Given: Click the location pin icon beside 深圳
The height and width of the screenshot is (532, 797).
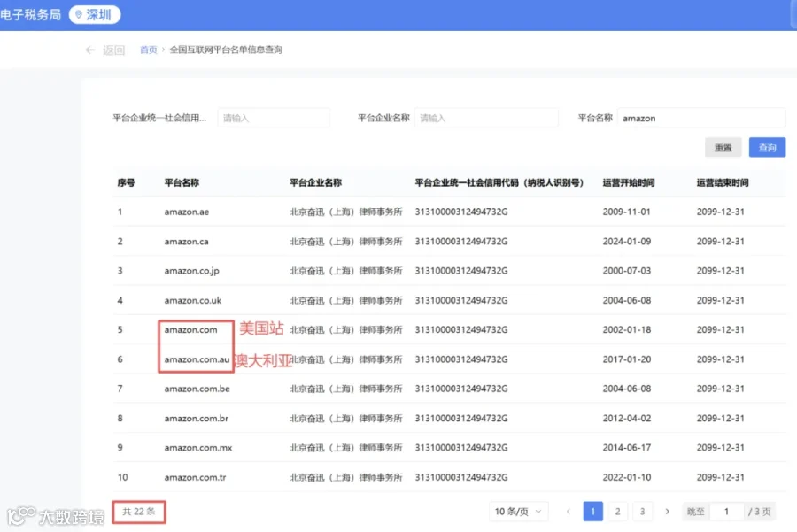Looking at the screenshot, I should click(78, 15).
